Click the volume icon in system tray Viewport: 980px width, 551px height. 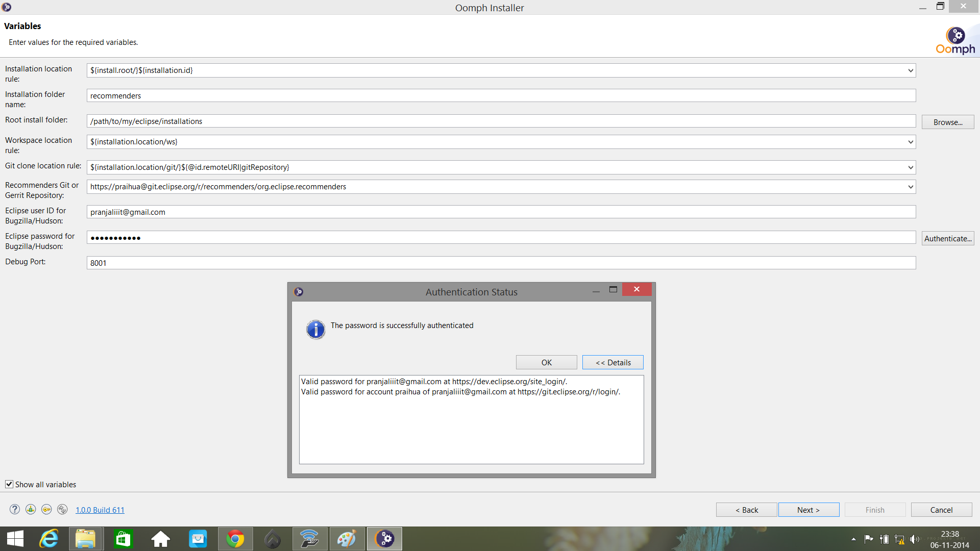pos(915,539)
